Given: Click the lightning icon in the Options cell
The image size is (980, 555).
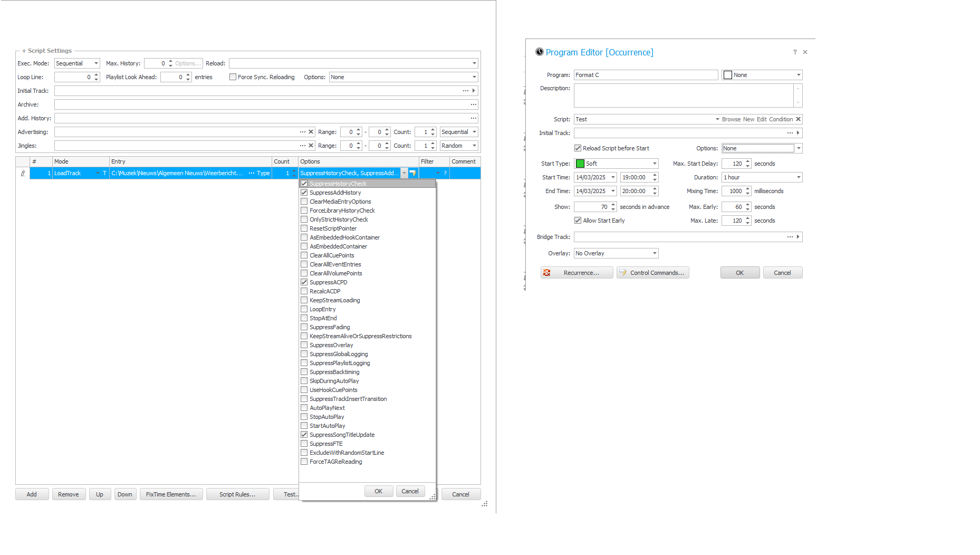Looking at the screenshot, I should [413, 173].
